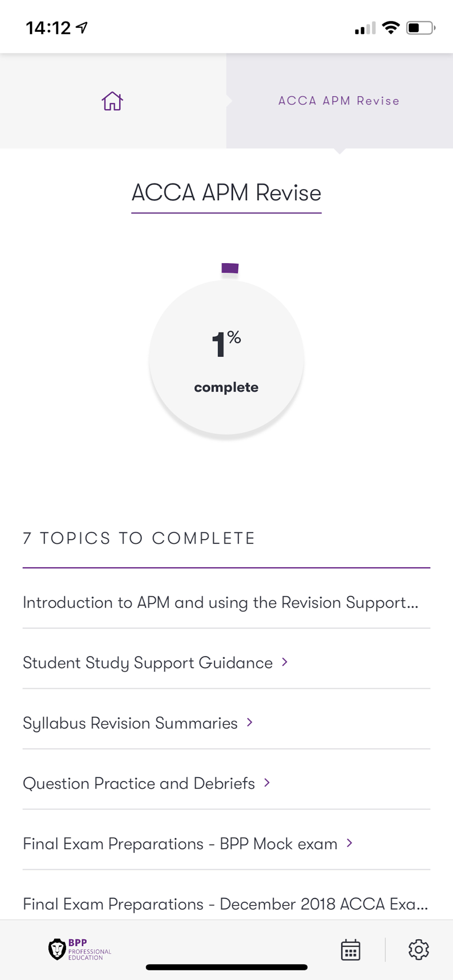
Task: Tap the 1% complete progress circle
Action: tap(226, 358)
